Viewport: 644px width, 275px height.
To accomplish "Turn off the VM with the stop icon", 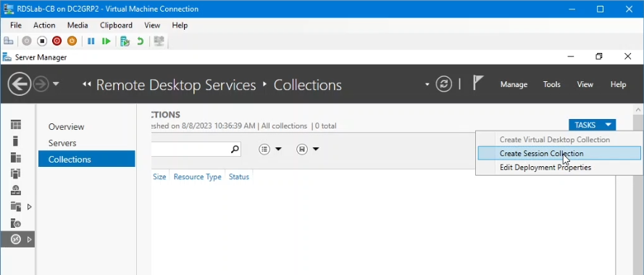I will [x=42, y=41].
